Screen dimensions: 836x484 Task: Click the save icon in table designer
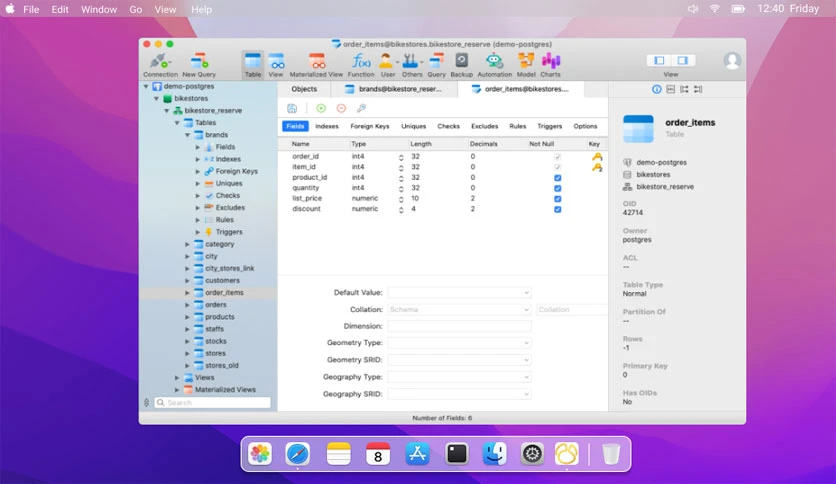[x=292, y=108]
